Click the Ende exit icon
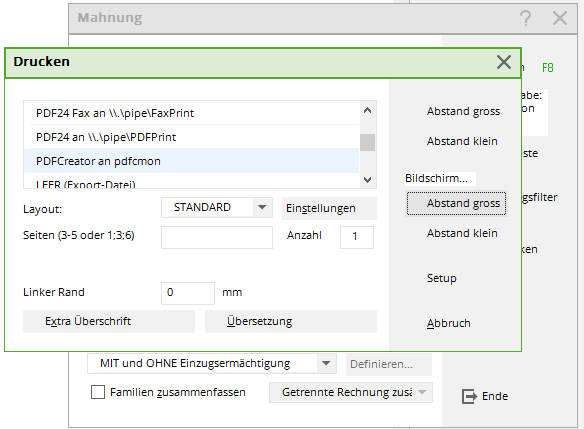584x429 pixels. tap(469, 396)
